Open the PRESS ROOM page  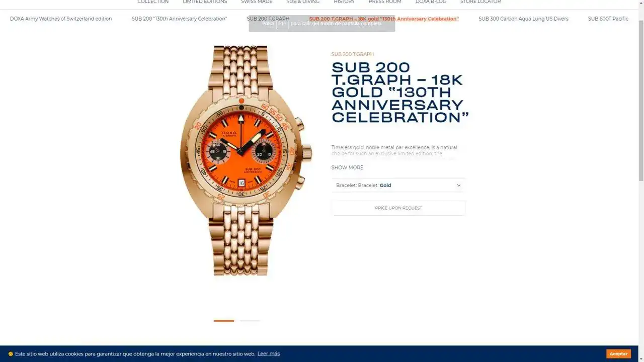click(x=385, y=2)
